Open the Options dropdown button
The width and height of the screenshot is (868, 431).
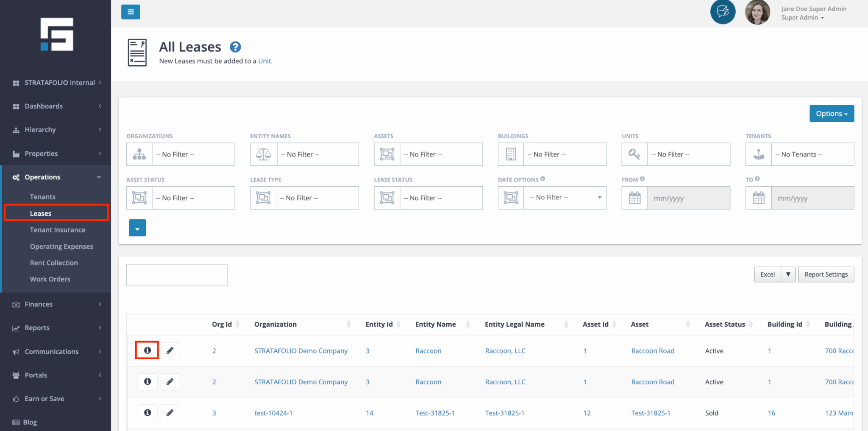tap(831, 114)
